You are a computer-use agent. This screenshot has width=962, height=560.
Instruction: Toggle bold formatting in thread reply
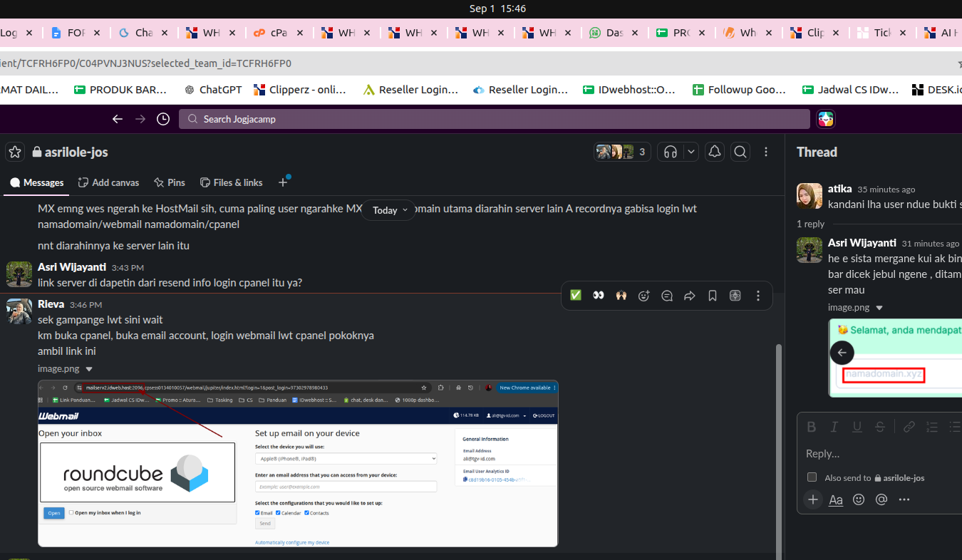click(x=811, y=427)
